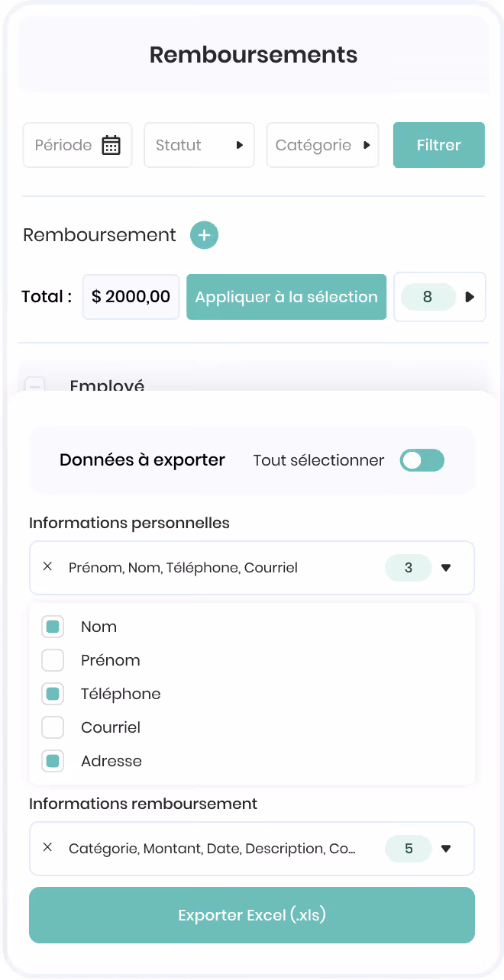Image resolution: width=504 pixels, height=980 pixels.
Task: Click the 'Données à exporter' heading
Action: click(x=142, y=460)
